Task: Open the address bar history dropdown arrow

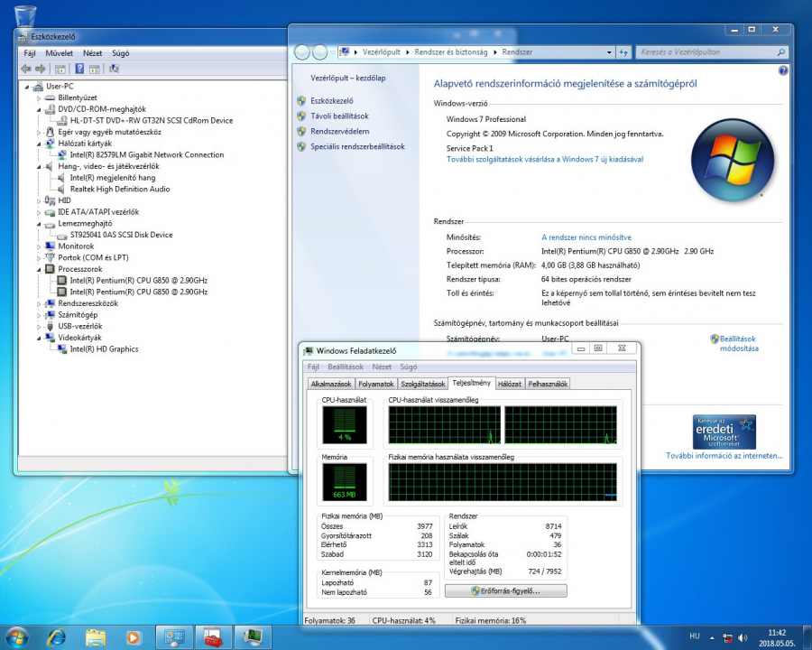Action: pyautogui.click(x=609, y=52)
